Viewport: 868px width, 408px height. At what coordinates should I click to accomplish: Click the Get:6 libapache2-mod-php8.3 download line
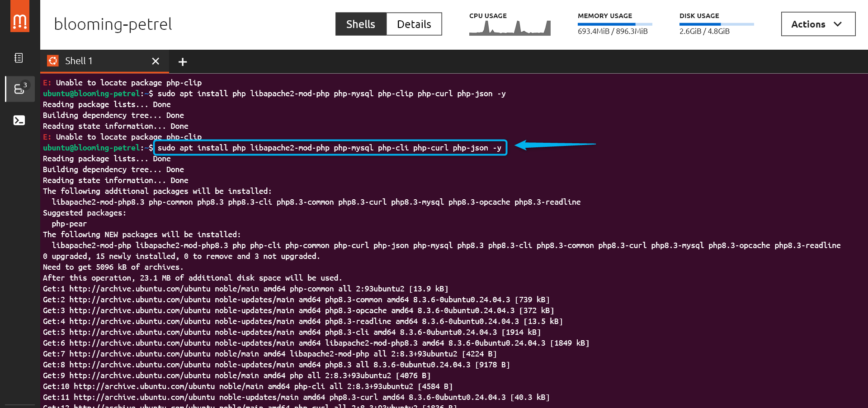[x=316, y=343]
